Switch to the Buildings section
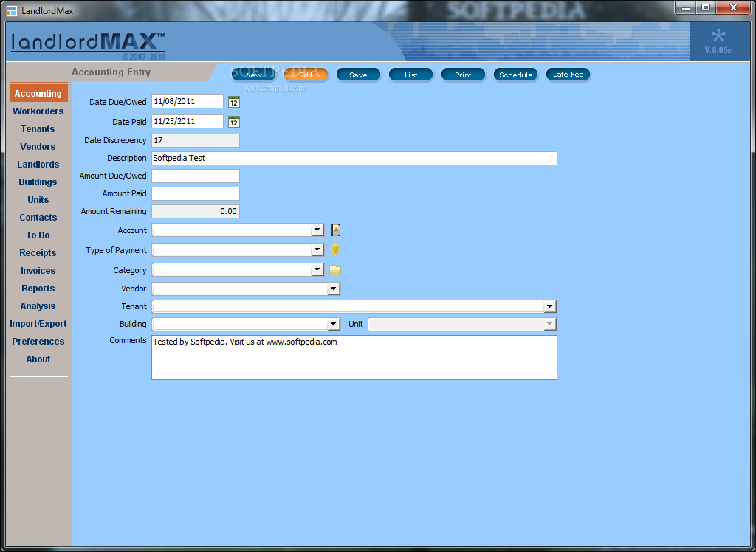This screenshot has width=756, height=552. pos(38,182)
